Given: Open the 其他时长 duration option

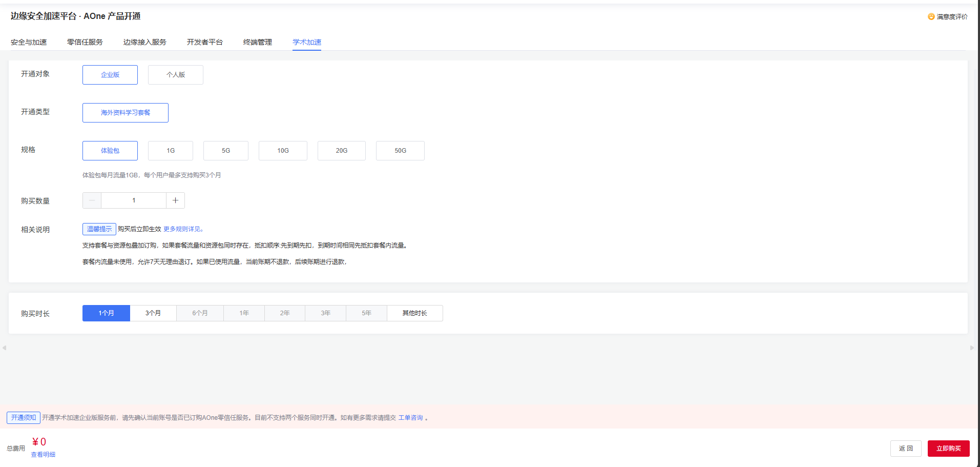Looking at the screenshot, I should tap(415, 313).
